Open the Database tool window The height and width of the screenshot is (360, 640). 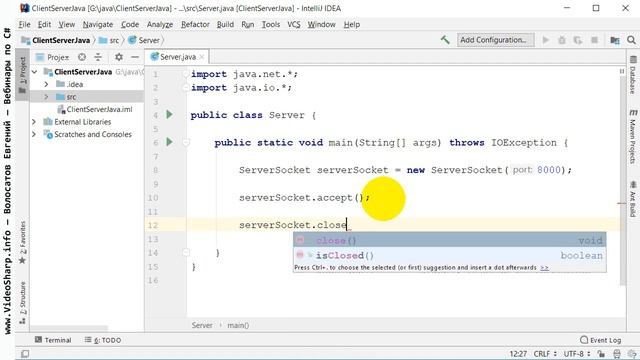[x=633, y=76]
